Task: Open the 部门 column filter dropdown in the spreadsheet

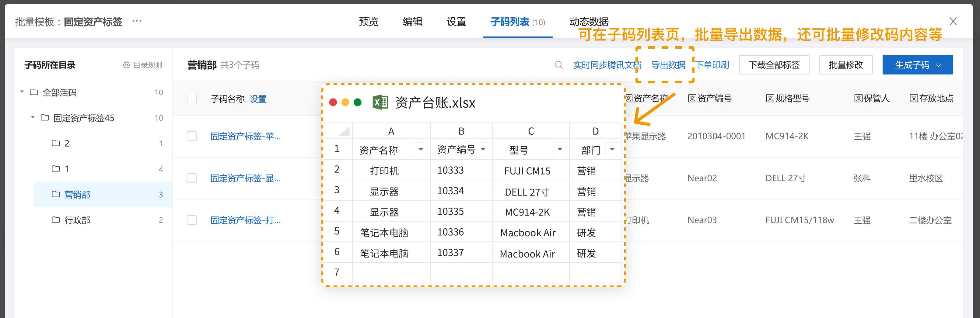Action: click(612, 149)
